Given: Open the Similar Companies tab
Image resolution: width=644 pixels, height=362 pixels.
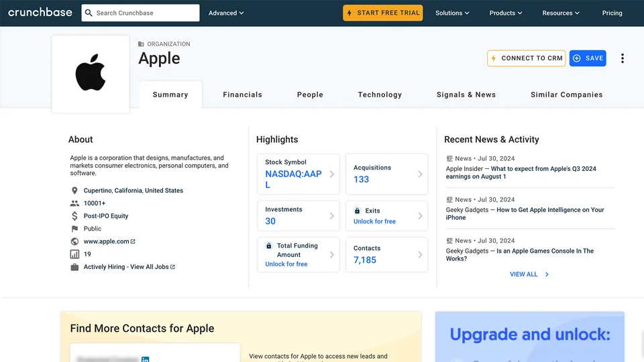Looking at the screenshot, I should pos(567,95).
